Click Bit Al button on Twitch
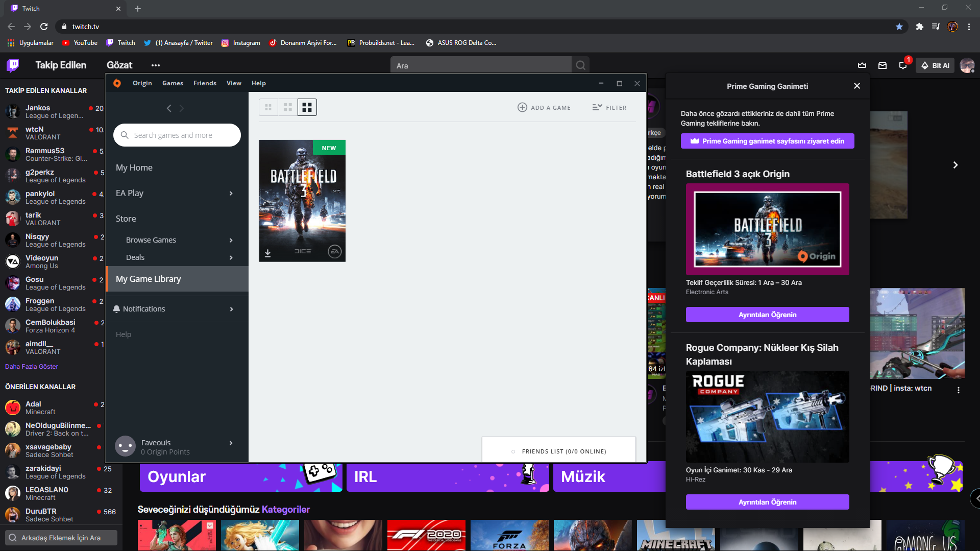 pos(935,65)
